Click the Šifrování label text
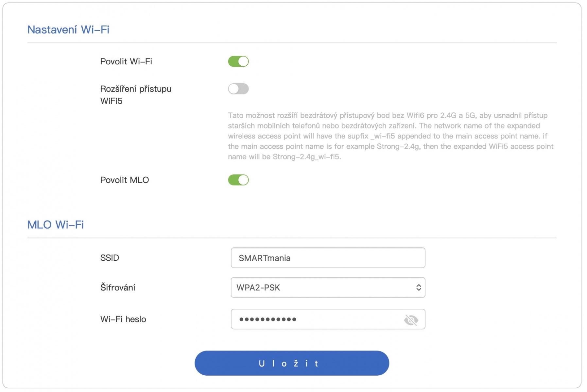This screenshot has width=587, height=392. click(x=117, y=287)
